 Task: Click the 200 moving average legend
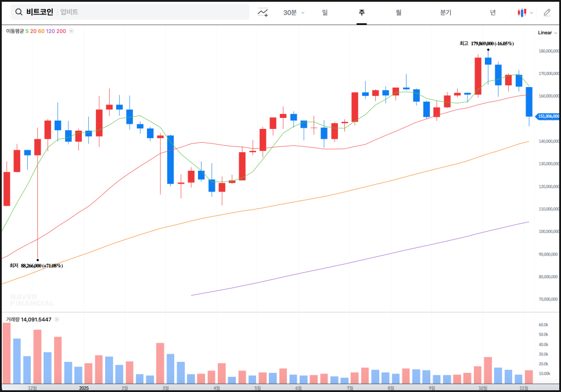(61, 31)
